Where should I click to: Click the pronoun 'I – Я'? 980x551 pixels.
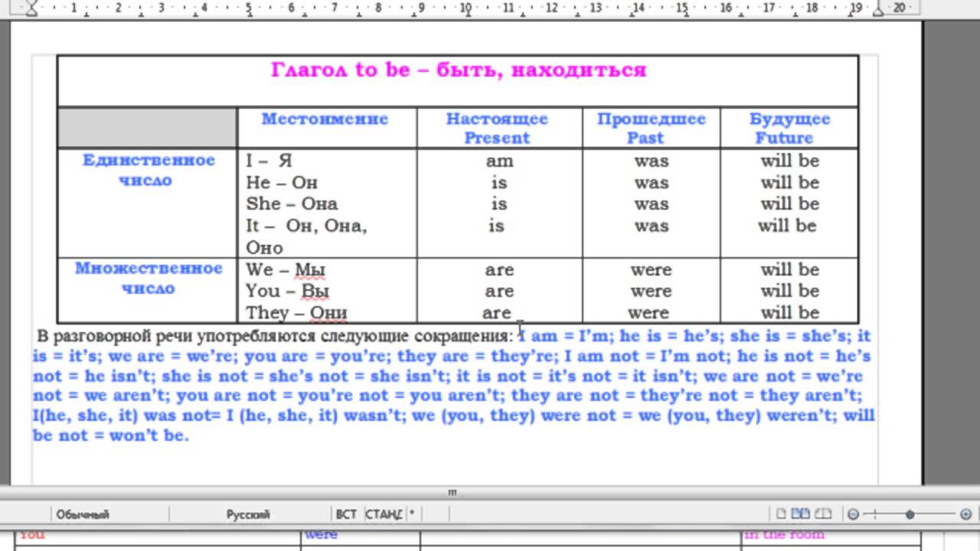click(269, 161)
